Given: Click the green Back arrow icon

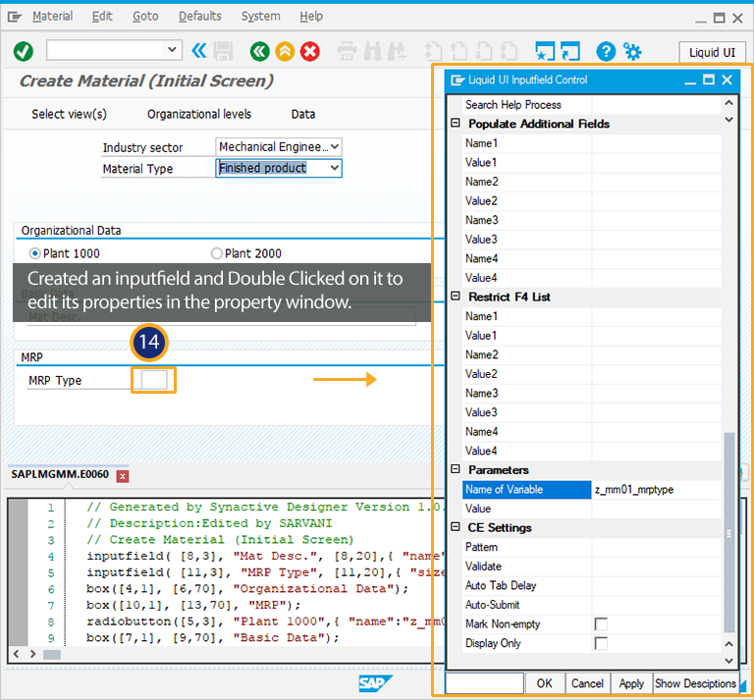Looking at the screenshot, I should click(259, 51).
